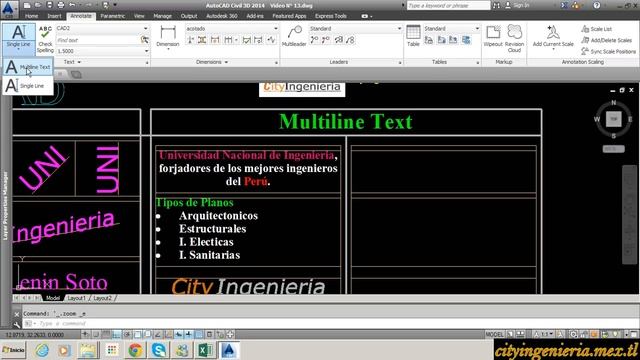Open Chrome from taskbar
Image resolution: width=640 pixels, height=360 pixels.
135,350
